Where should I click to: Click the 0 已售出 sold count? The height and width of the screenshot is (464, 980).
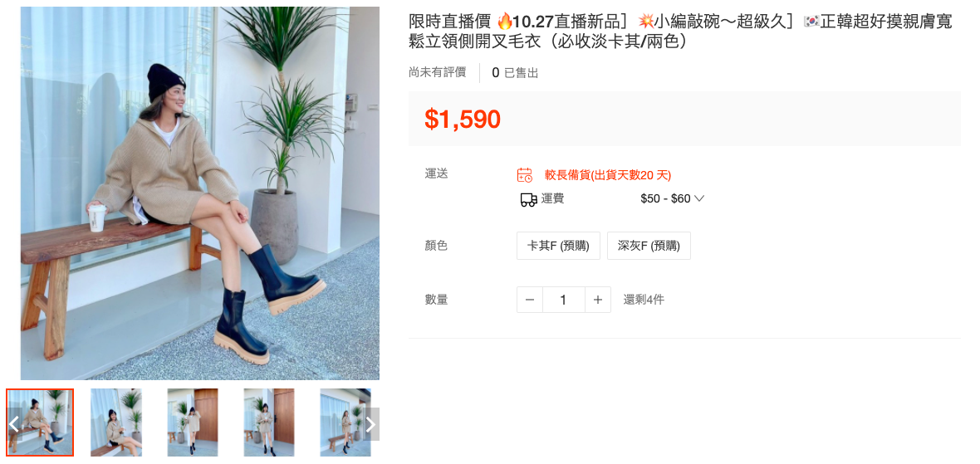pos(515,72)
